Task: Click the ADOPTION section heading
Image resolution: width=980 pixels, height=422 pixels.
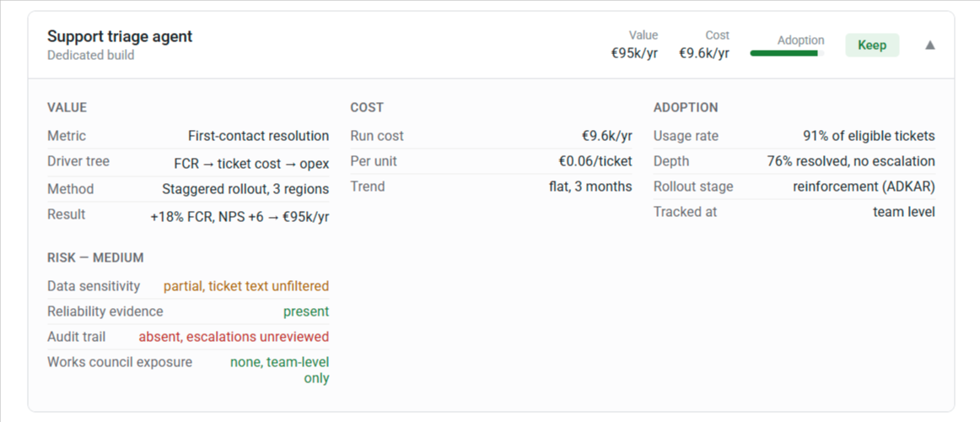Action: (686, 107)
